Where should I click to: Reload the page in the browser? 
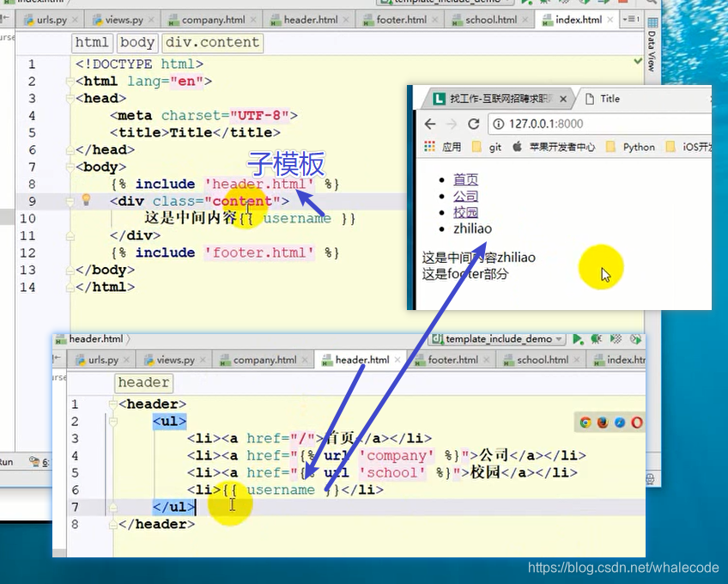(x=473, y=124)
